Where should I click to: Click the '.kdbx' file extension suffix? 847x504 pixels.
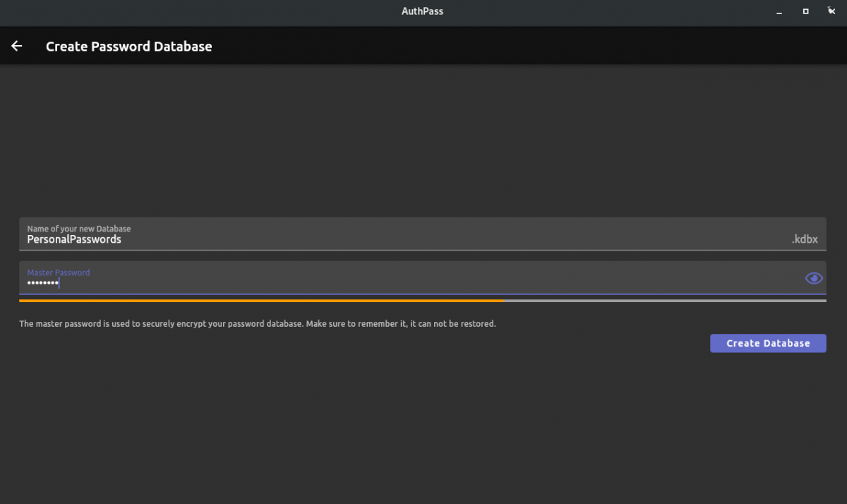(x=805, y=239)
